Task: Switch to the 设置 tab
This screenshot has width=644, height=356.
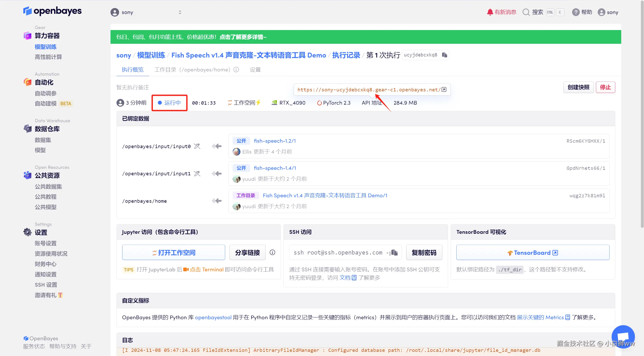Action: 255,70
